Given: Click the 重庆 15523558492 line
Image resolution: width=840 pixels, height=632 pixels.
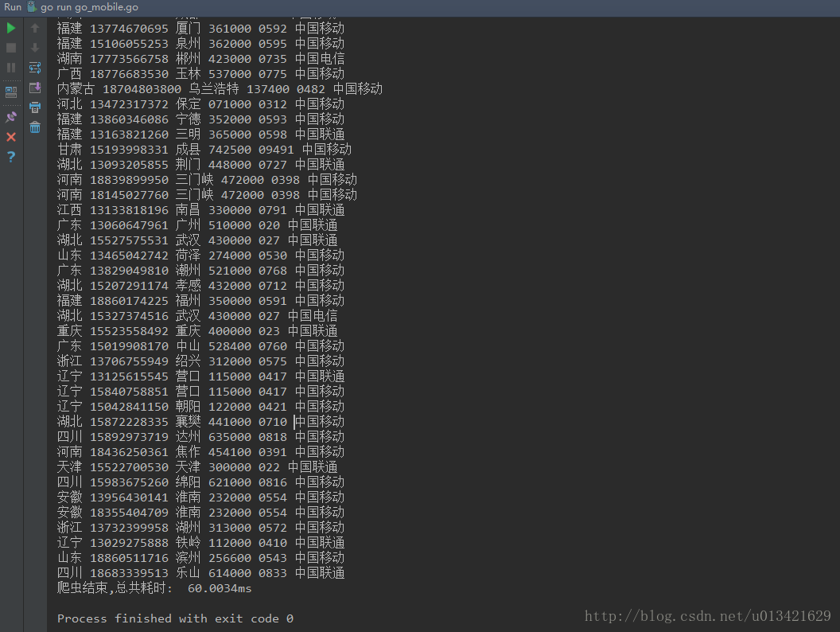Looking at the screenshot, I should (x=197, y=331).
